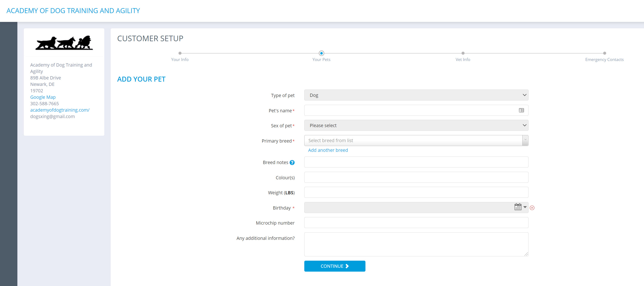The height and width of the screenshot is (286, 644).
Task: Click the phone number 302-588-7665
Action: (44, 103)
